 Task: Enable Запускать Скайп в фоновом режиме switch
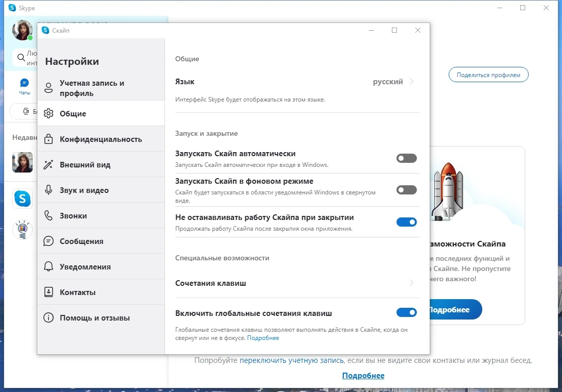tap(407, 190)
